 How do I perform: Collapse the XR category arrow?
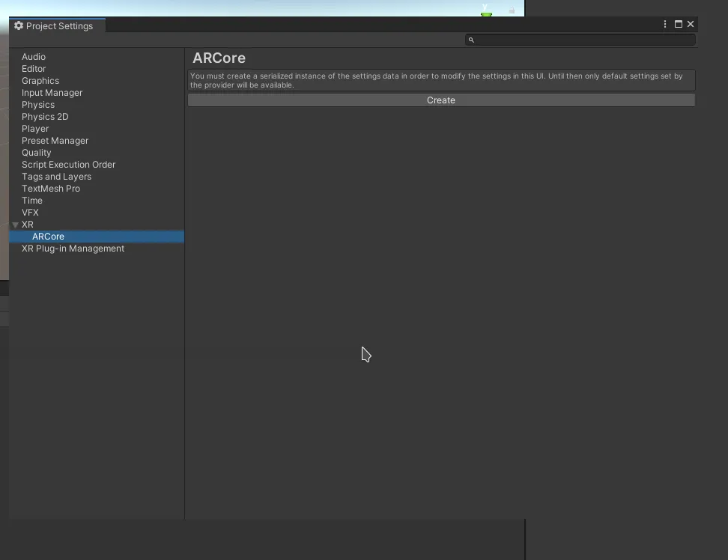(x=15, y=225)
